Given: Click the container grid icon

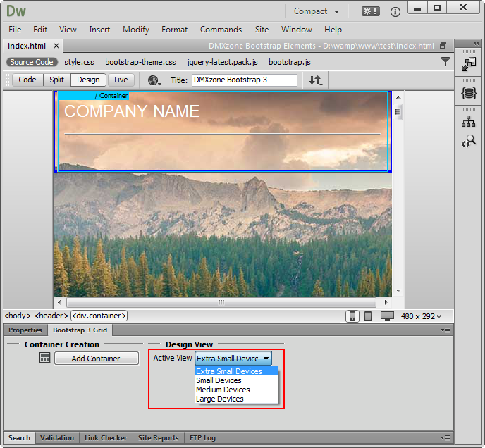Looking at the screenshot, I should tap(44, 358).
